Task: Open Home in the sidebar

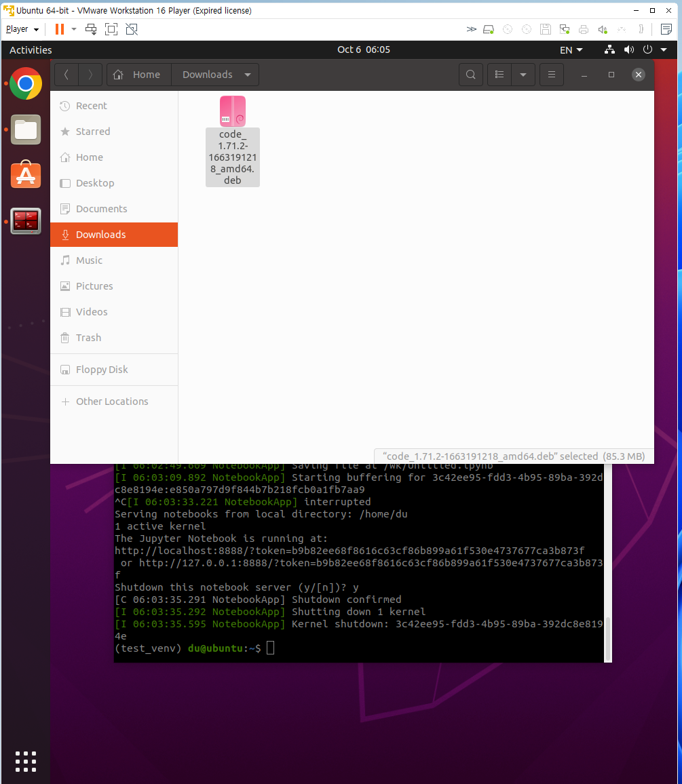Action: (114, 157)
